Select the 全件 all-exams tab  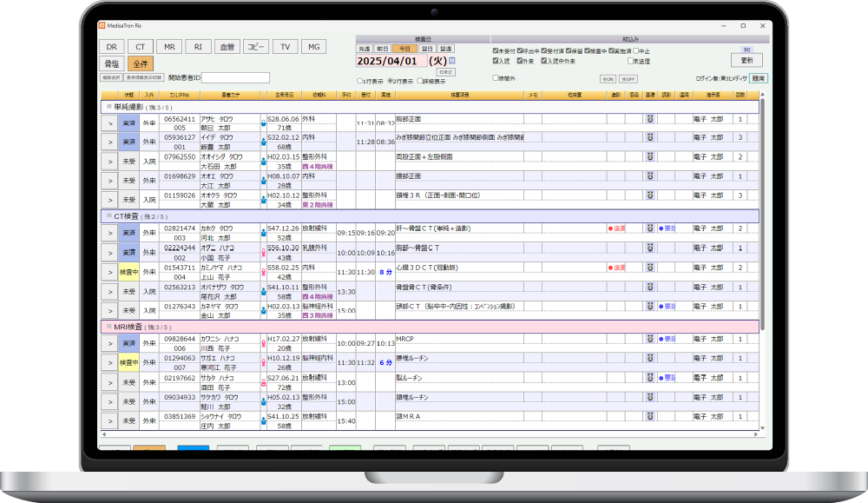coord(141,63)
